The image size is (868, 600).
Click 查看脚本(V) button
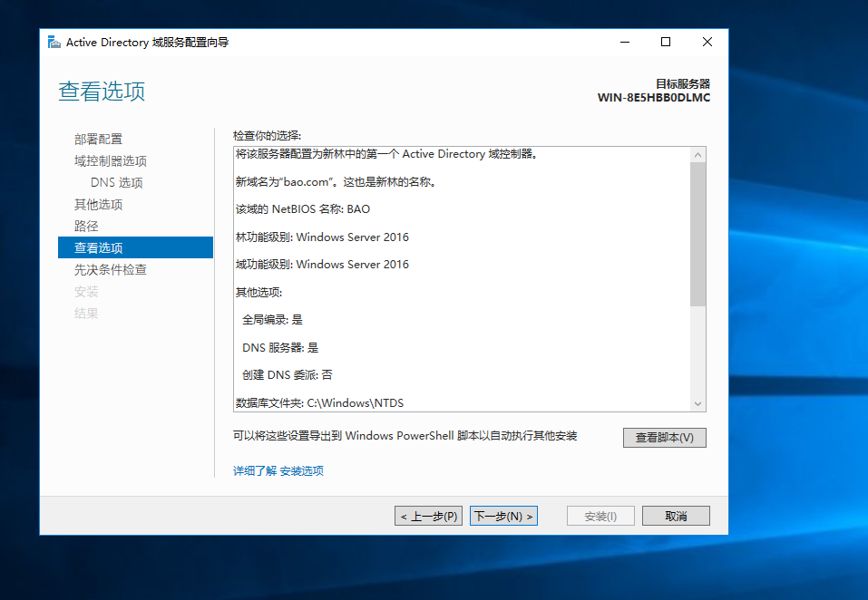click(664, 438)
